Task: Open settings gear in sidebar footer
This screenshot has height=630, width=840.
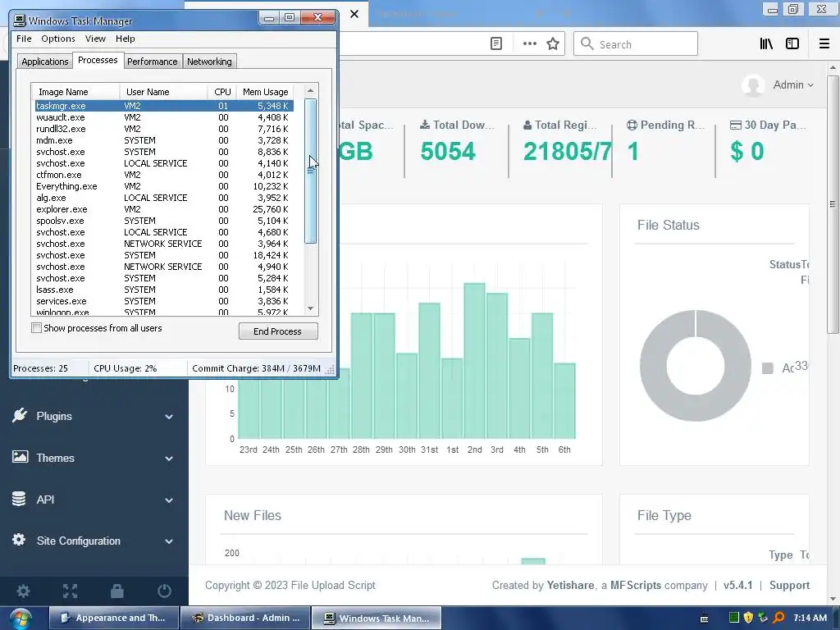Action: click(x=23, y=591)
